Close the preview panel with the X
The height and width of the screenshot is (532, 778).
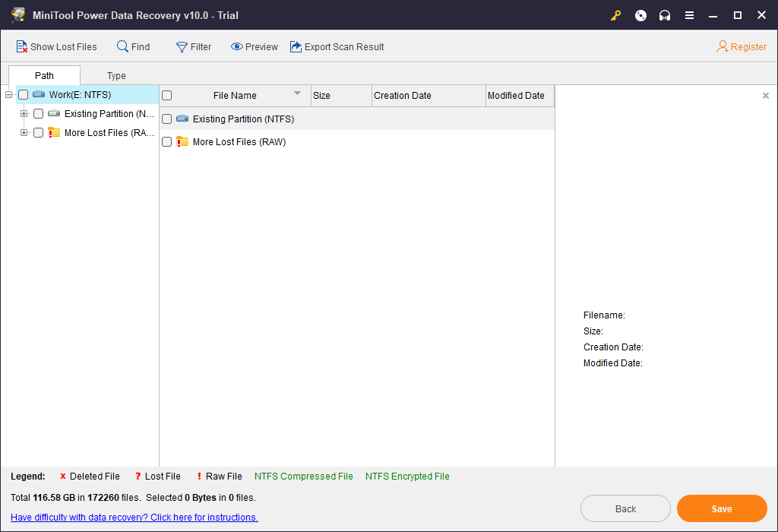pos(766,95)
